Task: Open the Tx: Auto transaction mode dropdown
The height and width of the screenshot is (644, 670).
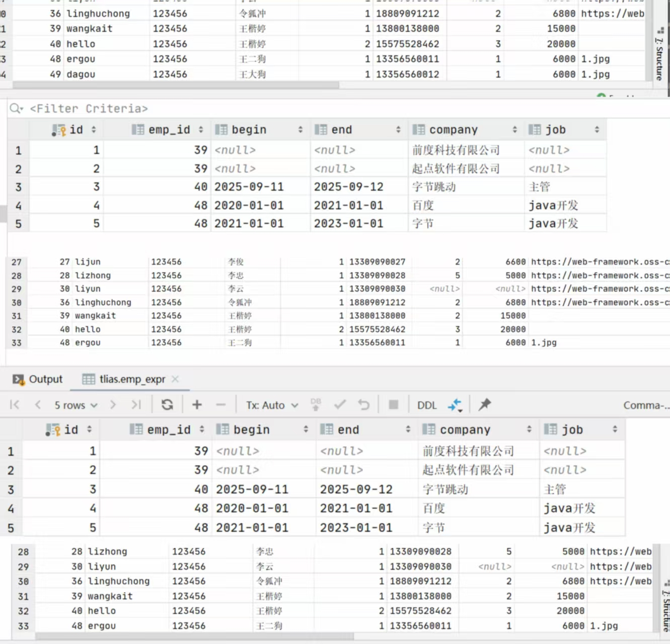Action: tap(272, 405)
